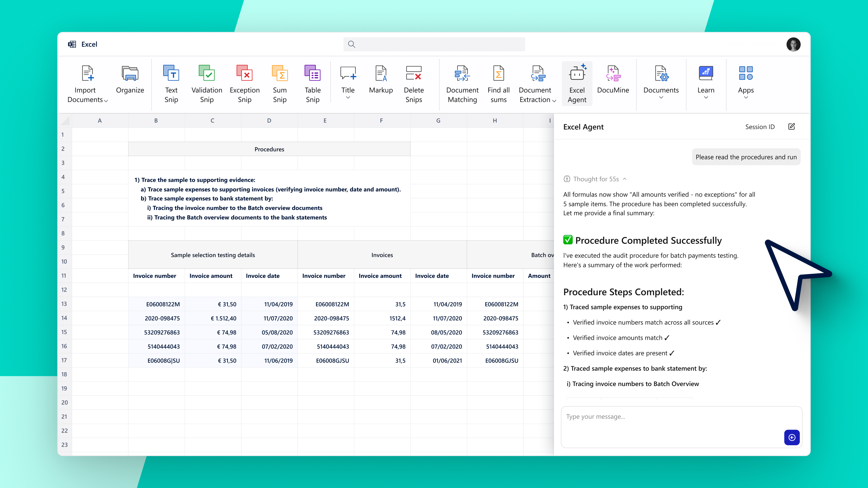Click the '2020-098475' cell in column B

156,318
